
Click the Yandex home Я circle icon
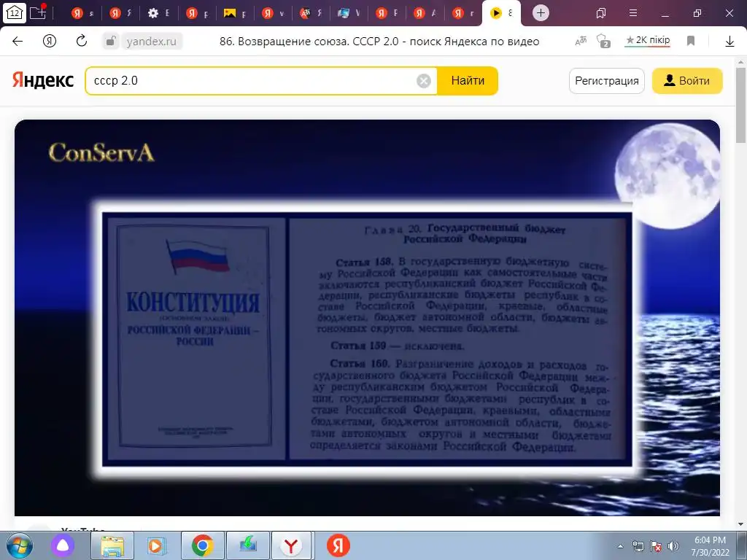[x=50, y=42]
